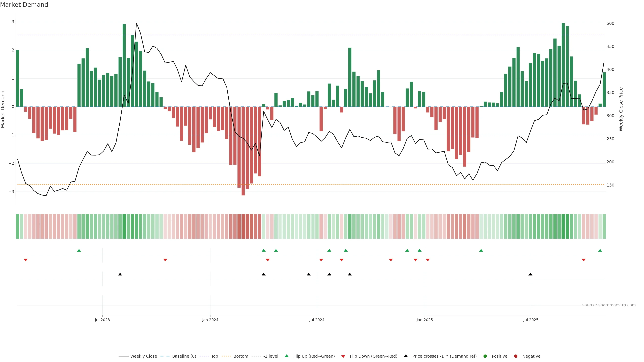Click the green Positive dot in legend

click(485, 356)
